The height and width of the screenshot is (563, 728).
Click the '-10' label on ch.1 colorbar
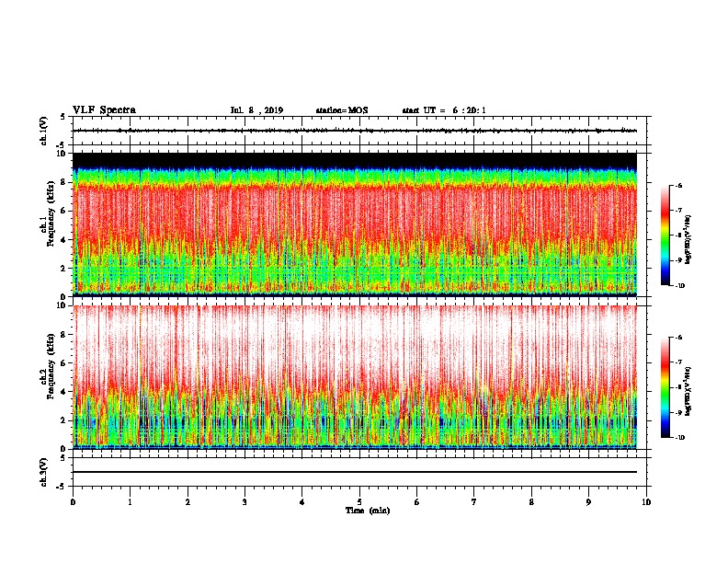pos(679,286)
